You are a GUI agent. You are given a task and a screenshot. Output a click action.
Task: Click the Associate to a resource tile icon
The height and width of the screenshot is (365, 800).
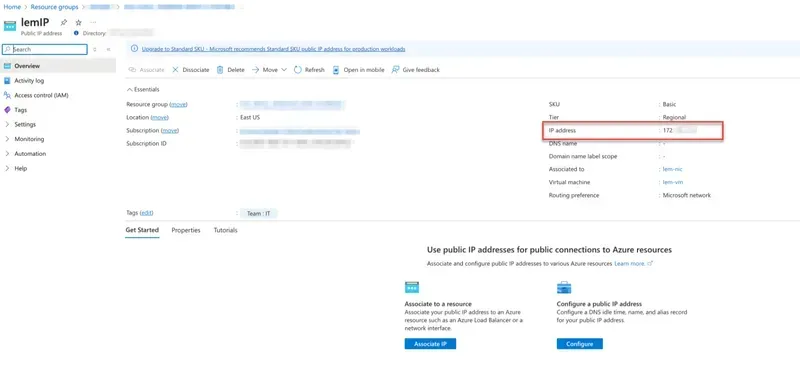point(412,287)
